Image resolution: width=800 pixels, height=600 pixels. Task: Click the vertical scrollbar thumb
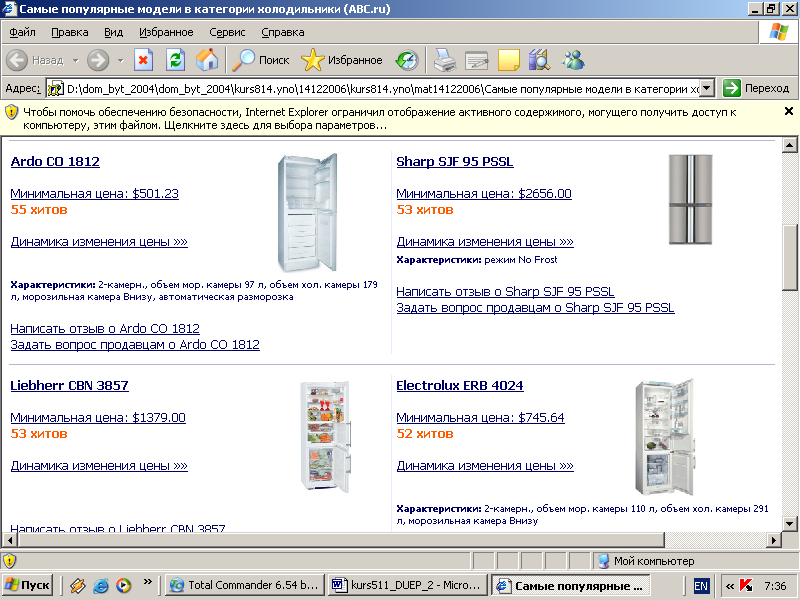tap(789, 257)
